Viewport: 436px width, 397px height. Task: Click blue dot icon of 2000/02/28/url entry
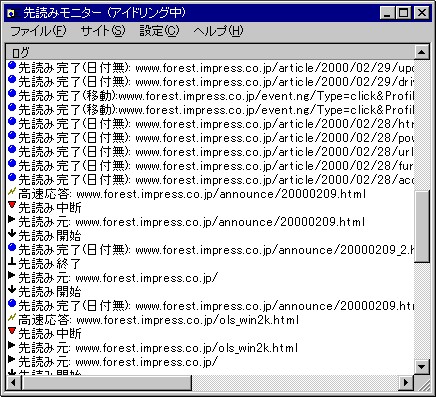12,150
